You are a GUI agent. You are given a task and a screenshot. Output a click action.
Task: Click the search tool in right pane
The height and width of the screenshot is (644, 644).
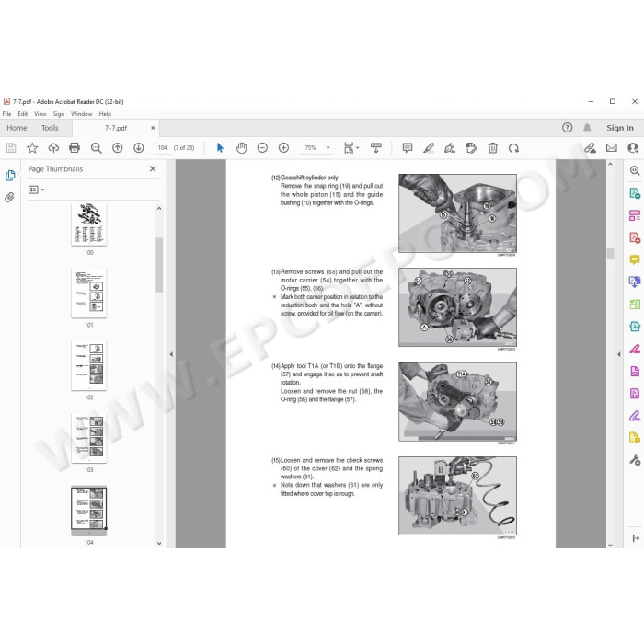click(x=635, y=171)
